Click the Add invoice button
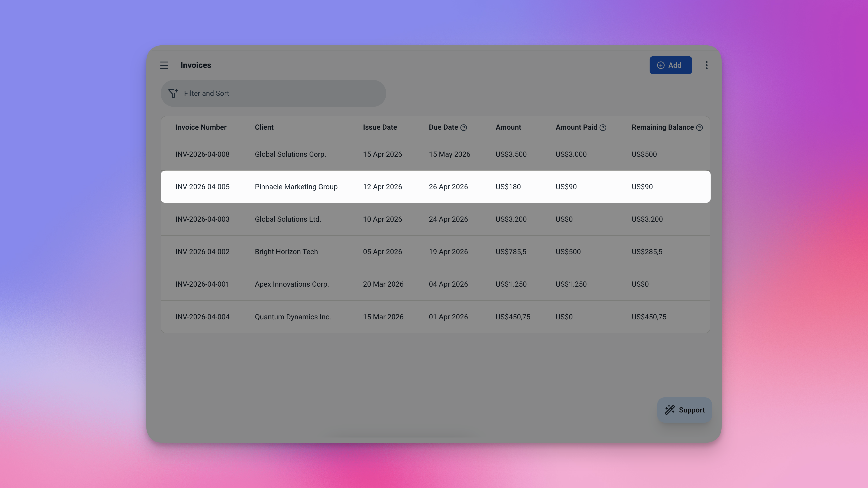This screenshot has width=868, height=488. [x=671, y=65]
